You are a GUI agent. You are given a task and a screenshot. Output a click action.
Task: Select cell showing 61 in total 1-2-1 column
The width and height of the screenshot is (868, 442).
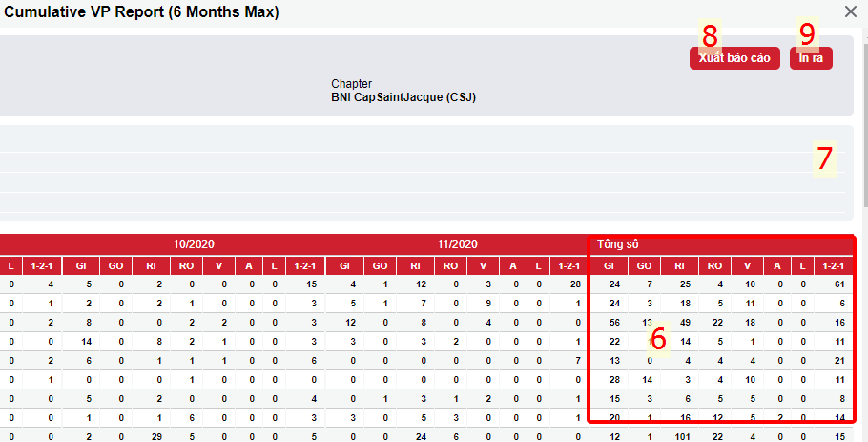(839, 284)
